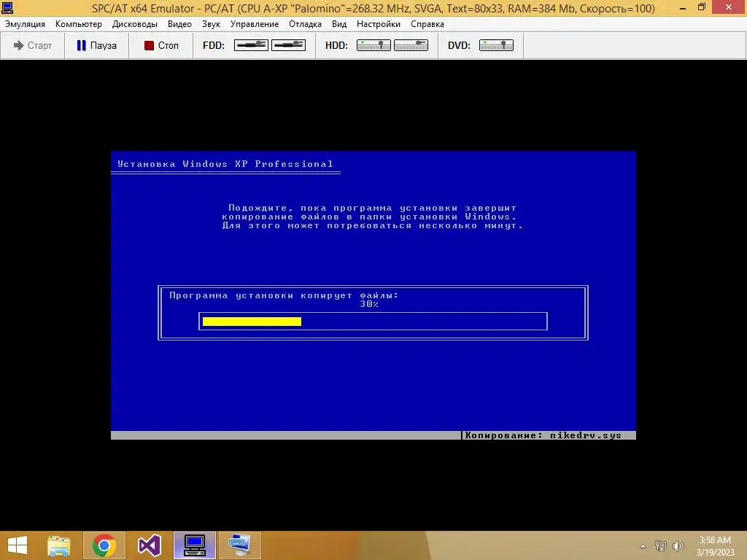Viewport: 747px width, 560px height.
Task: Close the emulator window
Action: tap(729, 7)
